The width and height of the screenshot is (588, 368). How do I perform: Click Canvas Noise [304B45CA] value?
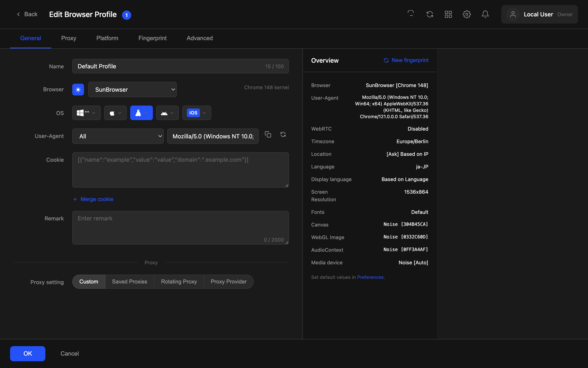point(406,224)
